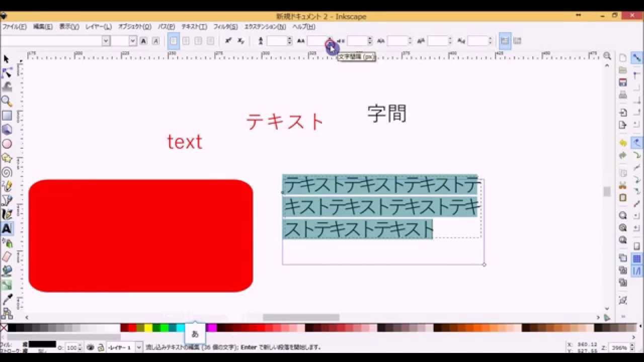Open the テキスト(T) menu
The image size is (644, 362).
[x=194, y=27]
